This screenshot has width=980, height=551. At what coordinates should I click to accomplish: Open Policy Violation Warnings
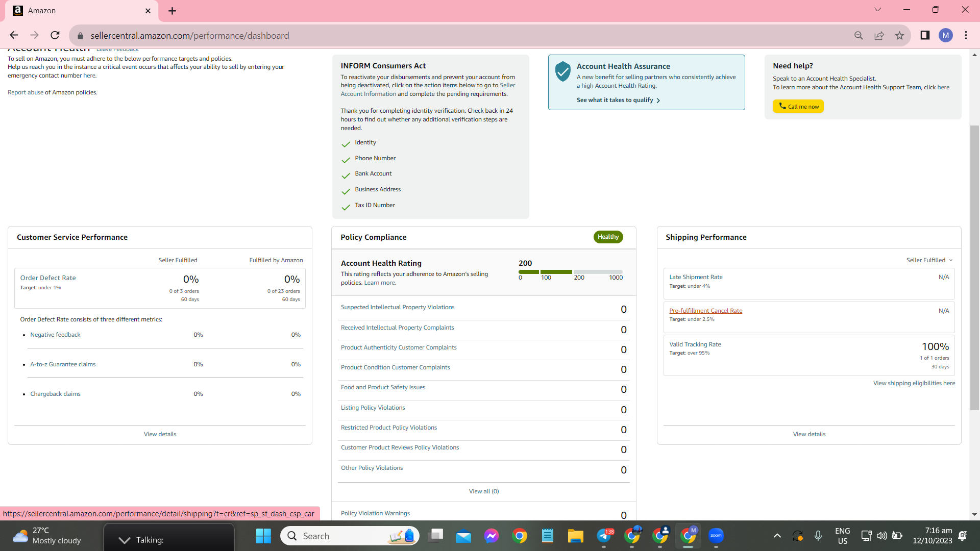click(x=375, y=513)
